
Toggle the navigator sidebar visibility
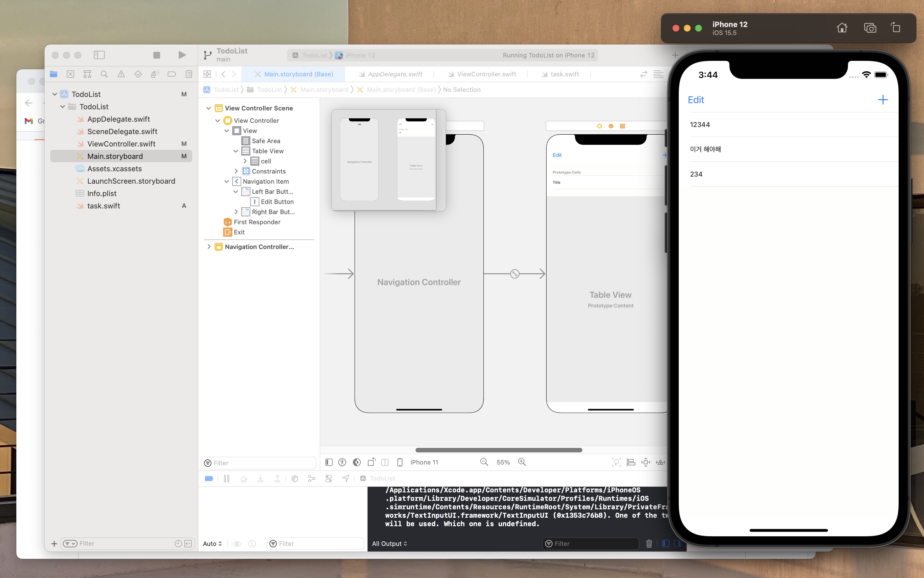[x=99, y=55]
